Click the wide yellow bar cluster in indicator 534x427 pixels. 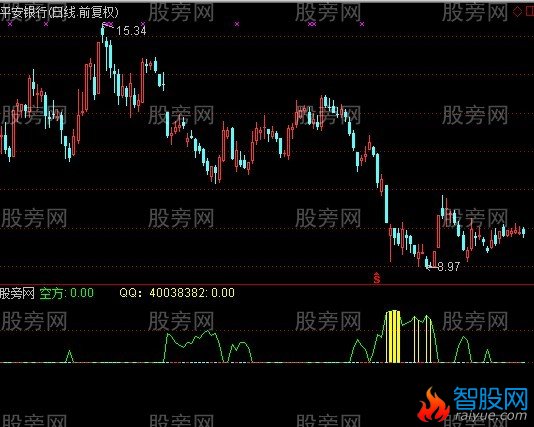click(394, 336)
